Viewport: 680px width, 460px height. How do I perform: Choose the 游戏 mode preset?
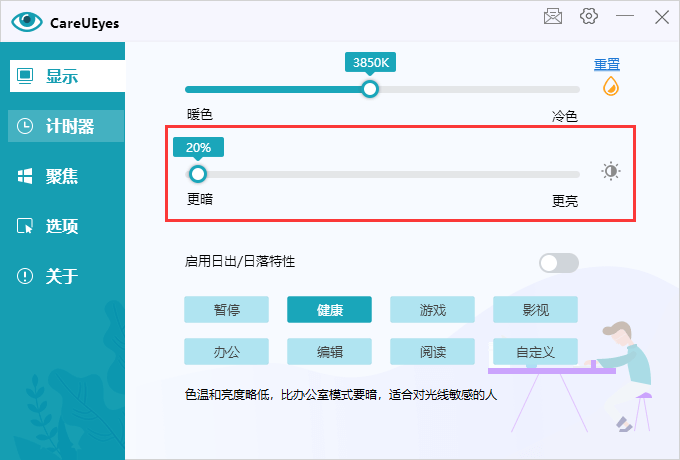432,310
